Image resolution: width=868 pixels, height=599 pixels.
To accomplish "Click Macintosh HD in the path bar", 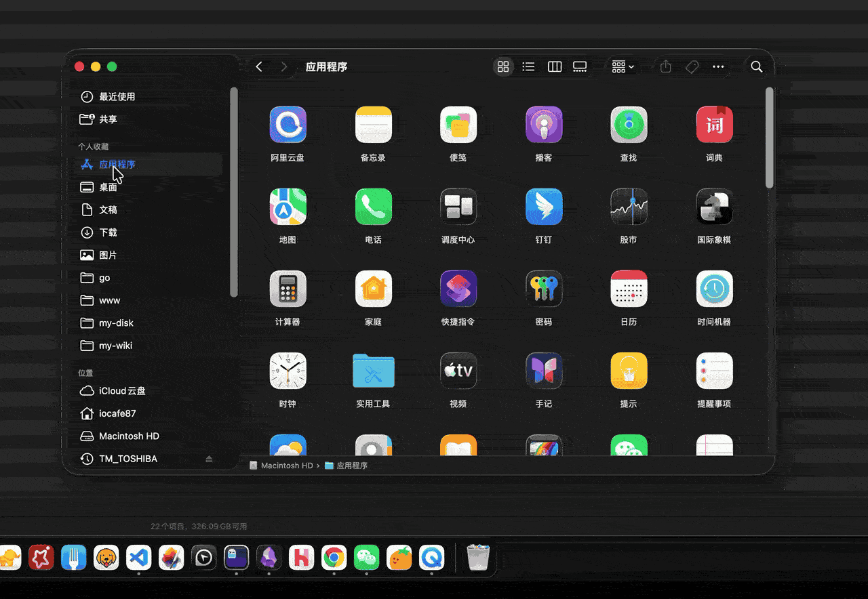I will click(281, 466).
